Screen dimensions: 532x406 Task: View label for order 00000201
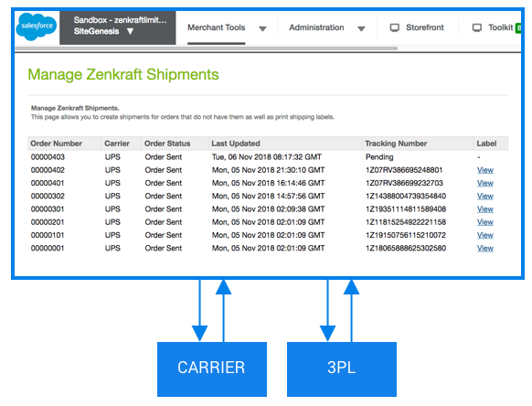pyautogui.click(x=485, y=222)
